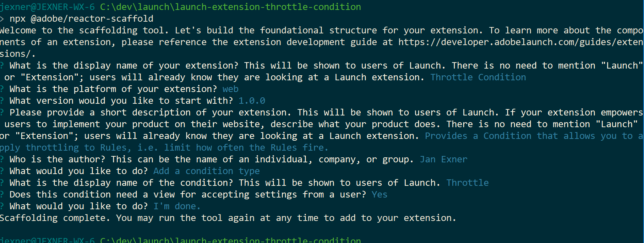Screen dimensions: 644x243
Task: Click the 'Yes' answer for settings view
Action: 379,195
